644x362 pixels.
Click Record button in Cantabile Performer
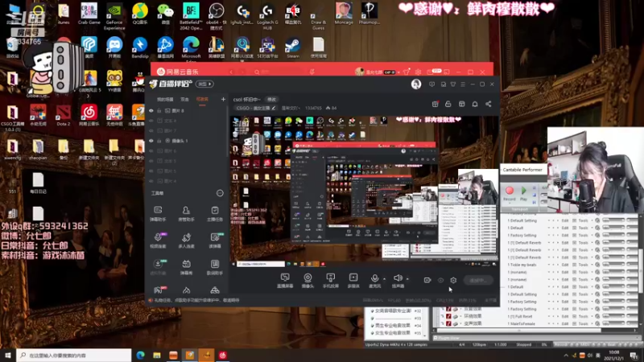coord(510,193)
